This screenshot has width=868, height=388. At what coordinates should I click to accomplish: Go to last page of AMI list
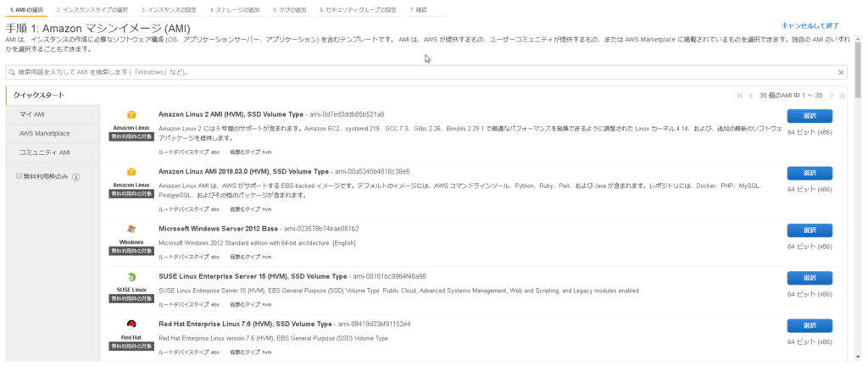point(842,96)
